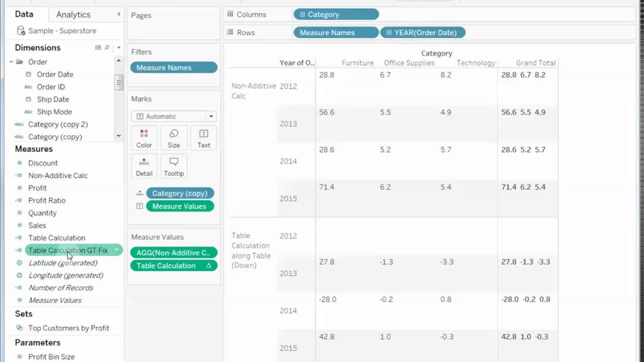Screen dimensions: 644x362
Task: Click the Technology column header
Action: pyautogui.click(x=476, y=63)
